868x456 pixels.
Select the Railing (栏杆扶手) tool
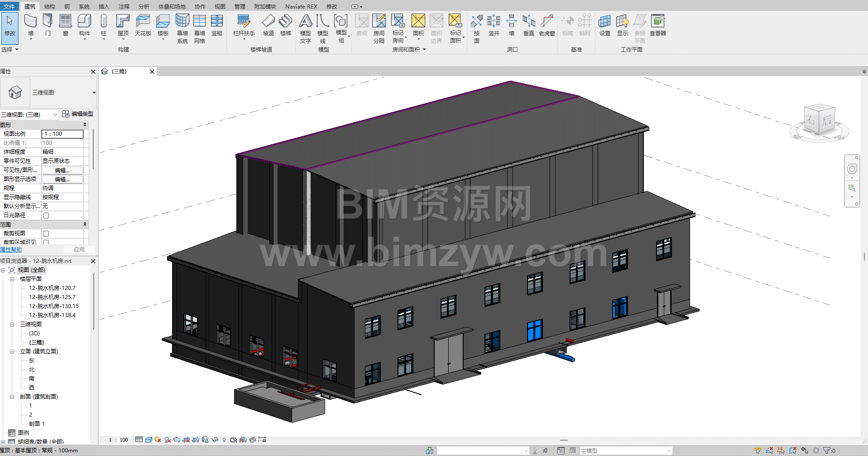tap(244, 26)
